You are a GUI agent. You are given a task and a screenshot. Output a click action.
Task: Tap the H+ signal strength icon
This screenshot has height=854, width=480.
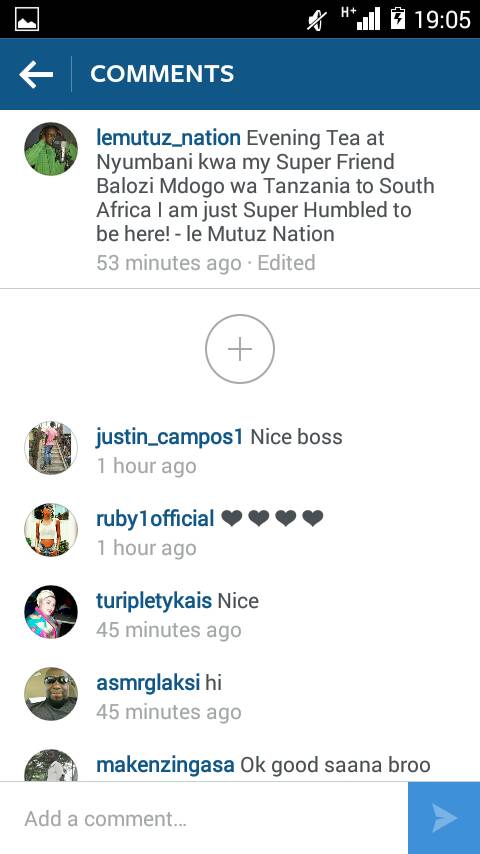pyautogui.click(x=361, y=19)
